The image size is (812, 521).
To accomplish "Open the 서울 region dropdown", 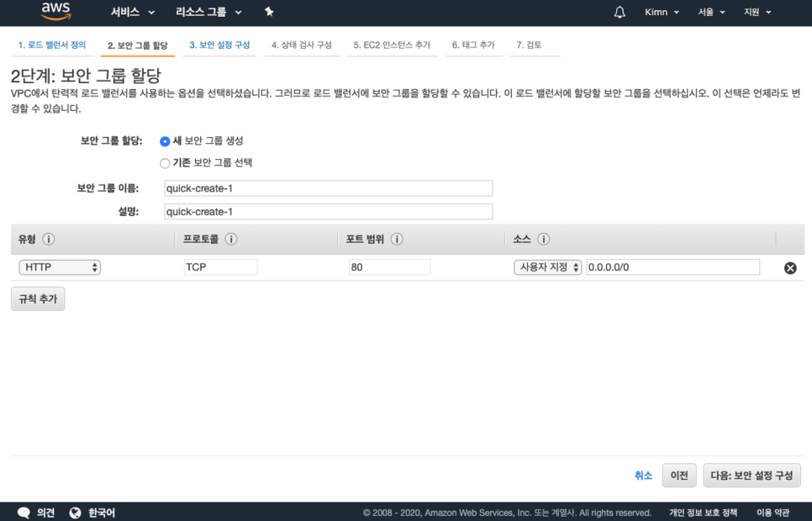I will tap(711, 12).
